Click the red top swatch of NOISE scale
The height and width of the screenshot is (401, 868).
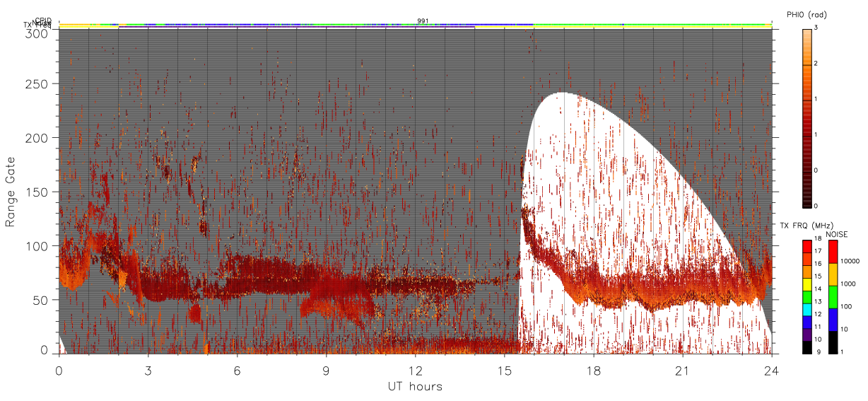(833, 252)
